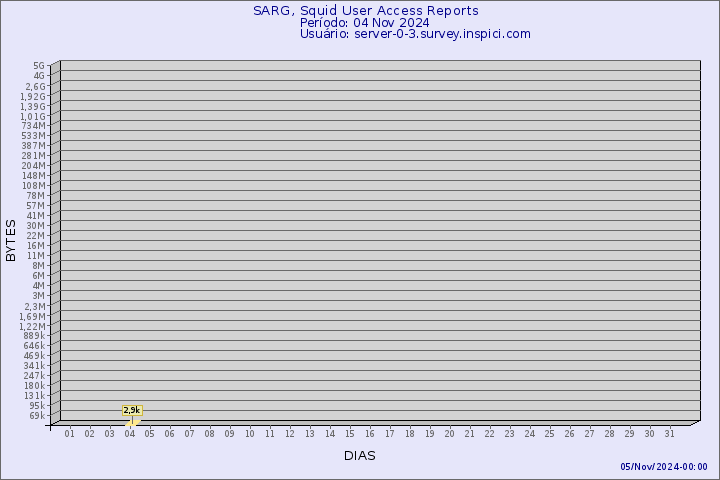The width and height of the screenshot is (720, 480).
Task: Click the 889k y-axis value
Action: coord(34,335)
